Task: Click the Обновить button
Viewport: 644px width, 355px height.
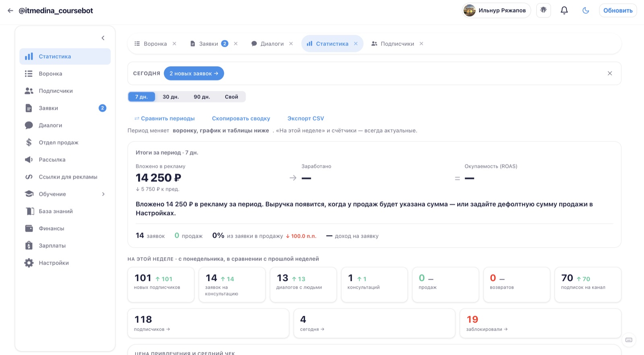Action: click(618, 10)
